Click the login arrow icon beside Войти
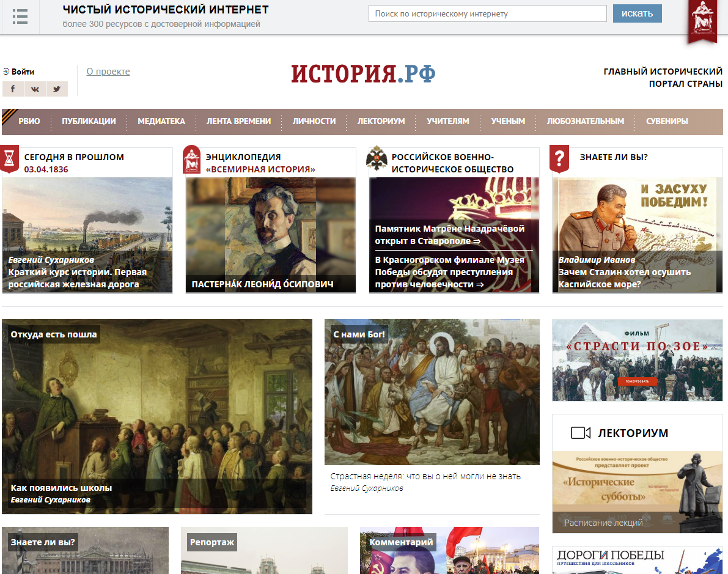This screenshot has width=728, height=574. point(6,72)
